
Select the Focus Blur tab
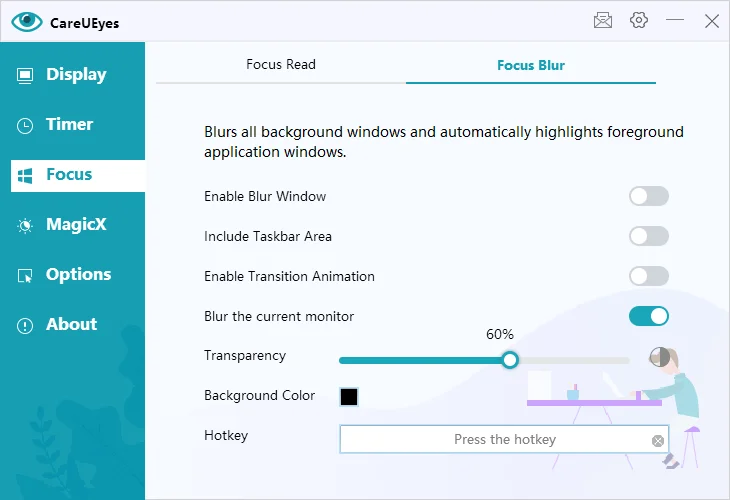tap(531, 66)
